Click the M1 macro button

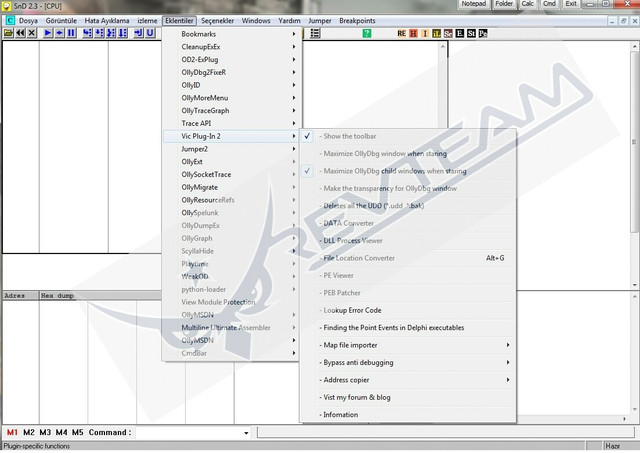[x=12, y=433]
